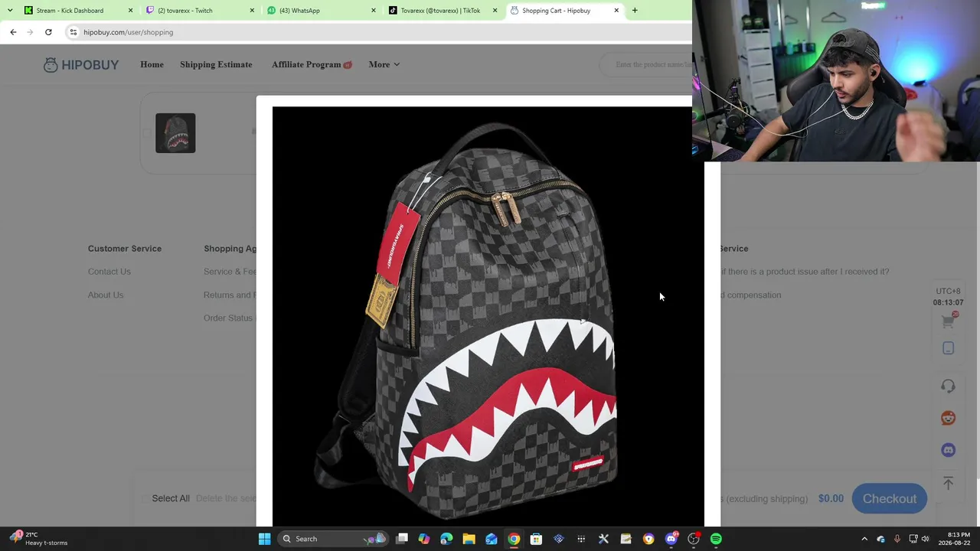Reload the page with the refresh icon
This screenshot has width=980, height=551.
click(48, 32)
